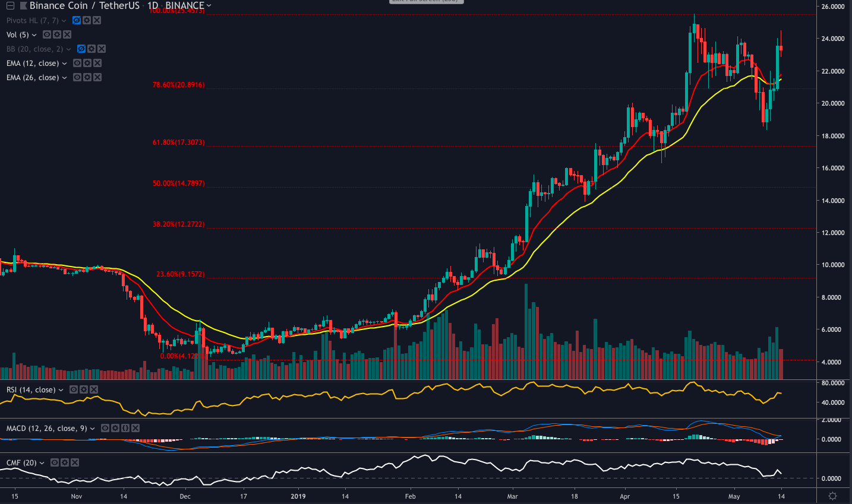
Task: Remove the Vol (5) indicator
Action: [67, 34]
